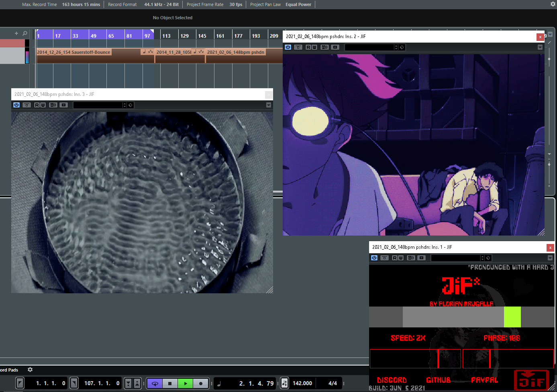This screenshot has height=392, width=557.
Task: Open the preset browser diamond in Ins. 1 window
Action: click(488, 258)
